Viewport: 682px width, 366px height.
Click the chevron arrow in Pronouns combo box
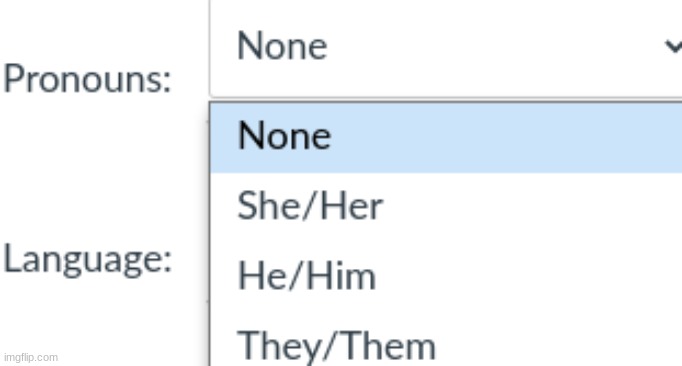pyautogui.click(x=673, y=46)
